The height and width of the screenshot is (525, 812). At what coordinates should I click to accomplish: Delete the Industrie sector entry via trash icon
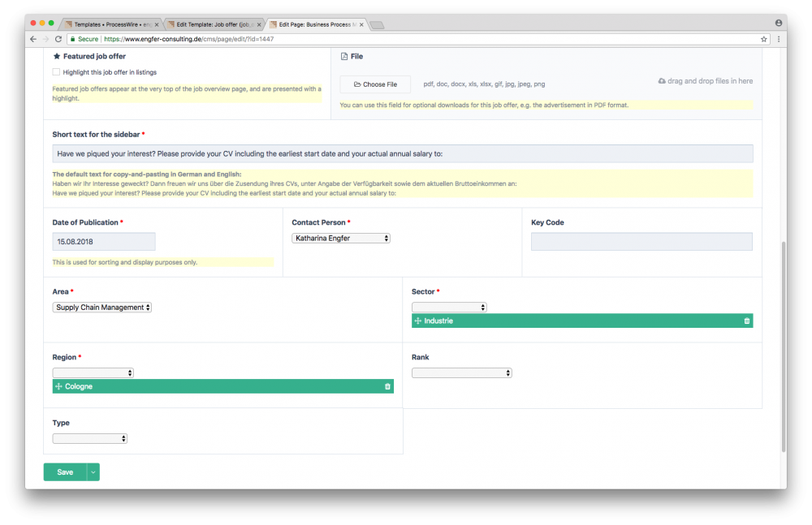point(746,321)
